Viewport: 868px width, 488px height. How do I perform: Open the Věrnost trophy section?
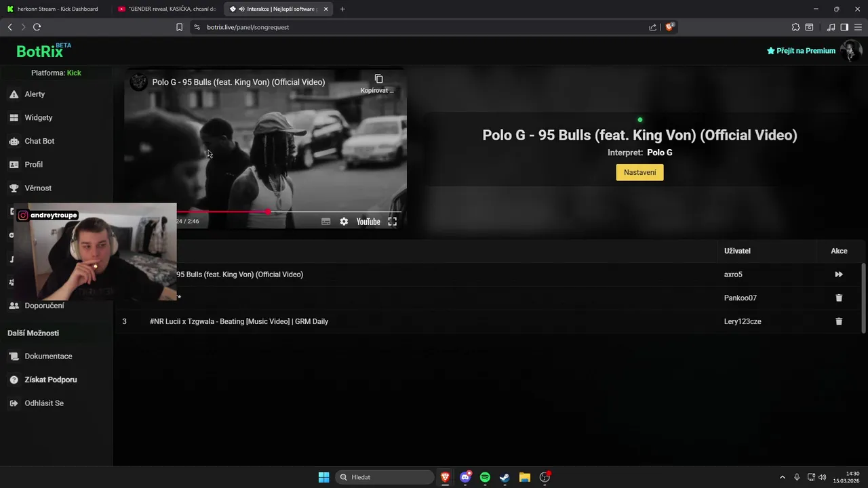tap(38, 188)
